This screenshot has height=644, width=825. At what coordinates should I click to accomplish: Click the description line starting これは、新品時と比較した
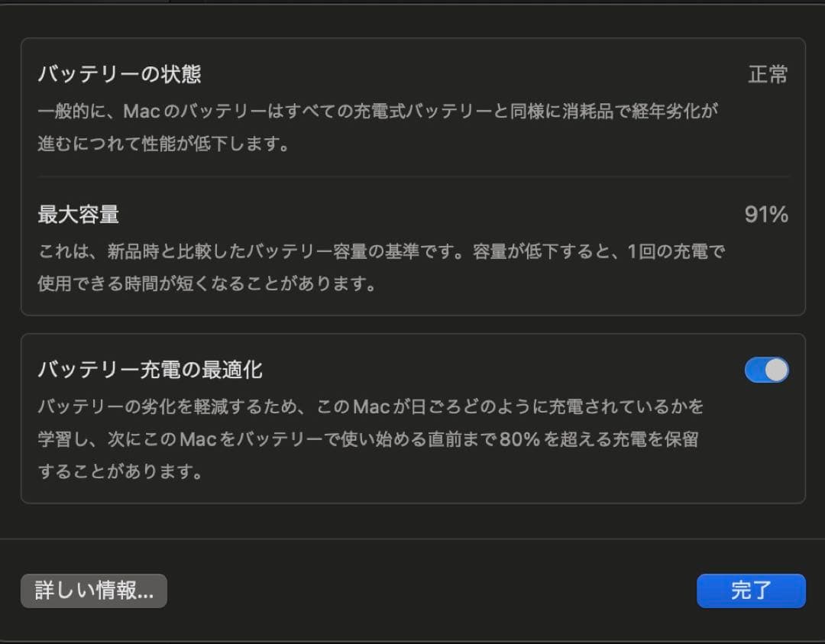click(381, 251)
